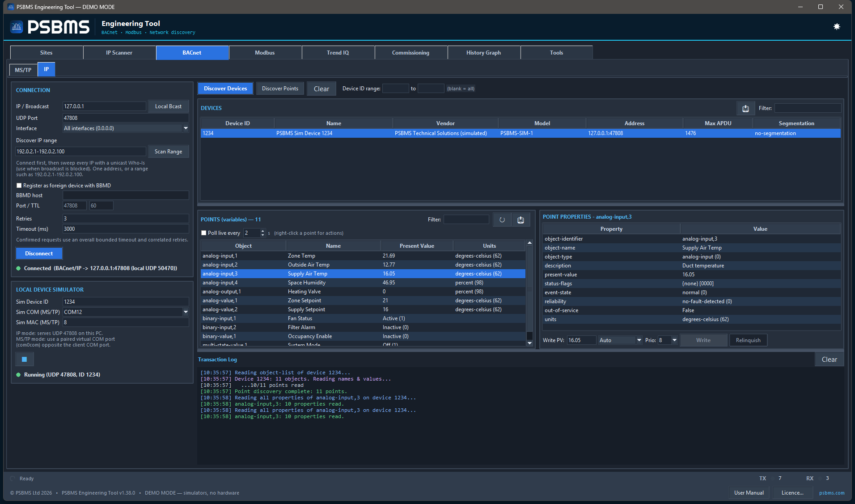Focus the Discover IP range field
The width and height of the screenshot is (855, 504).
(x=81, y=152)
